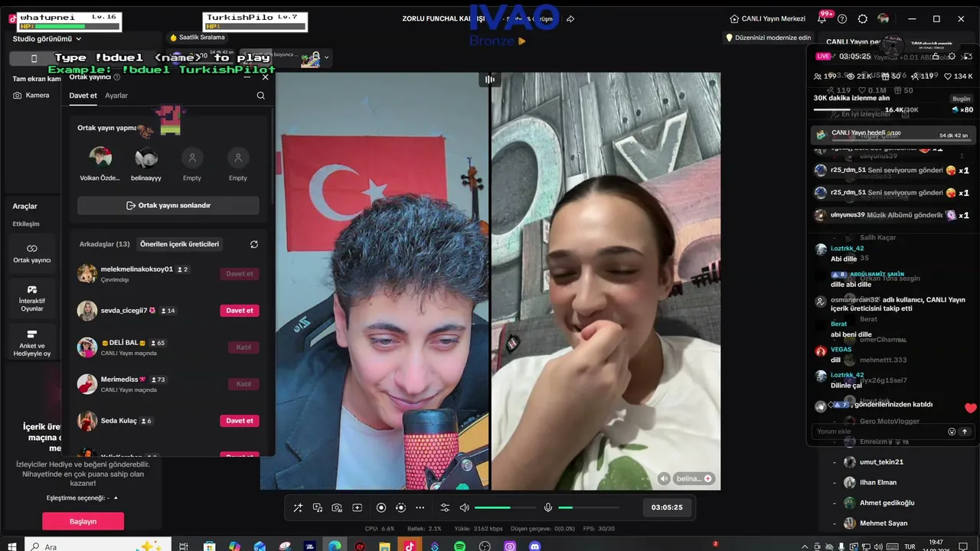Viewport: 980px width, 551px height.
Task: Expand the Studio görünümü dropdown
Action: click(x=47, y=39)
